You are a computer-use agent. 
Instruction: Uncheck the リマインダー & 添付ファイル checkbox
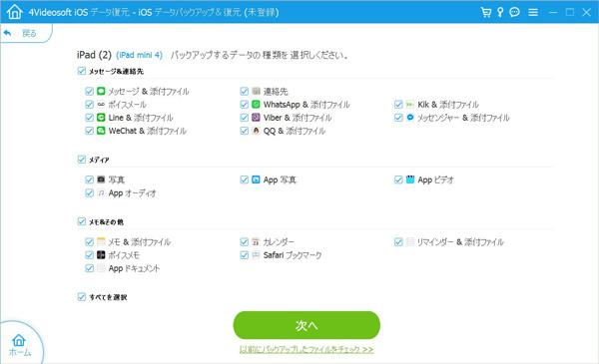coord(398,241)
